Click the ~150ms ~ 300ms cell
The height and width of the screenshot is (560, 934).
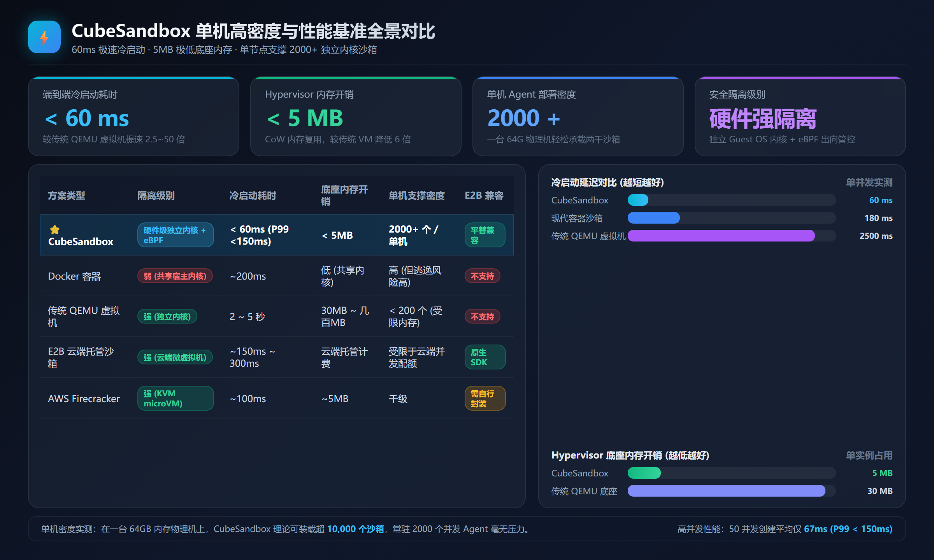click(253, 357)
